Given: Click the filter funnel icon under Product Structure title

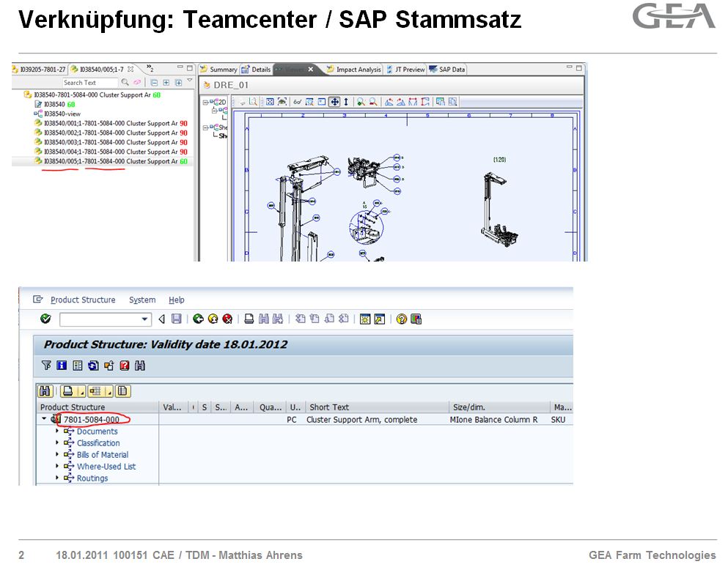Looking at the screenshot, I should pyautogui.click(x=46, y=366).
